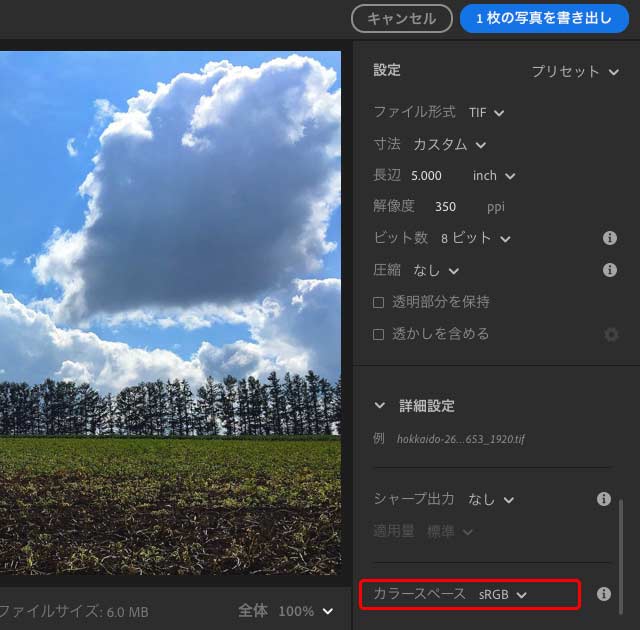Screen dimensions: 640x630
Task: Open the 寸法 カスタム dropdown
Action: (x=449, y=145)
